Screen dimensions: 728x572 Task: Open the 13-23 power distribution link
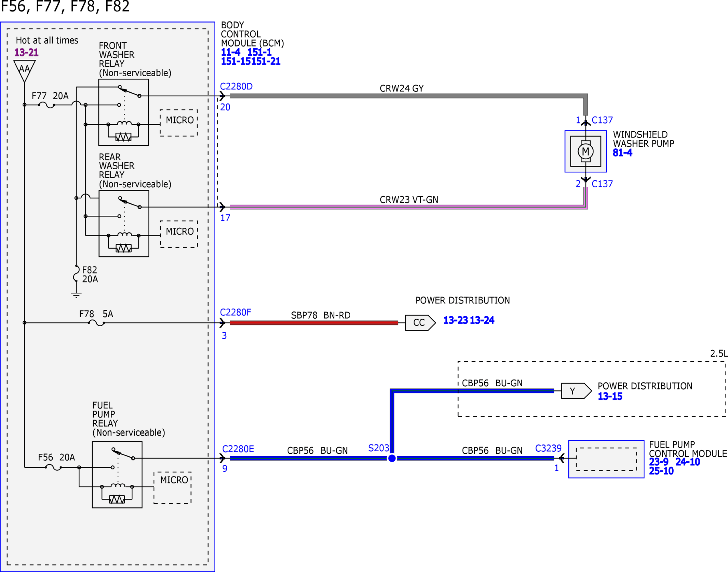pyautogui.click(x=456, y=320)
